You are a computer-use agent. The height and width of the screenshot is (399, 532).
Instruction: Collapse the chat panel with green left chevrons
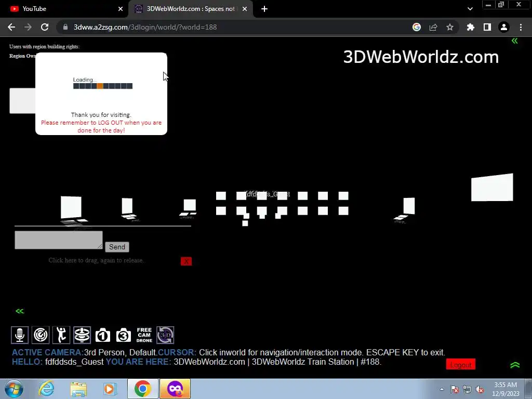click(20, 311)
